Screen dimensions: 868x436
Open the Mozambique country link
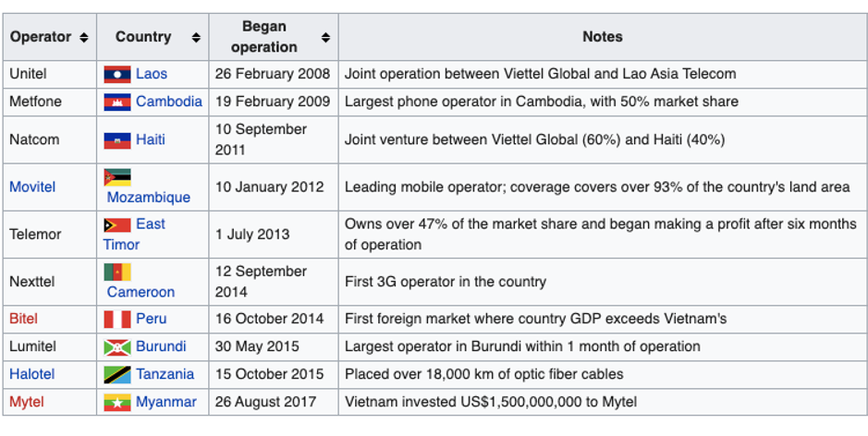tap(149, 197)
